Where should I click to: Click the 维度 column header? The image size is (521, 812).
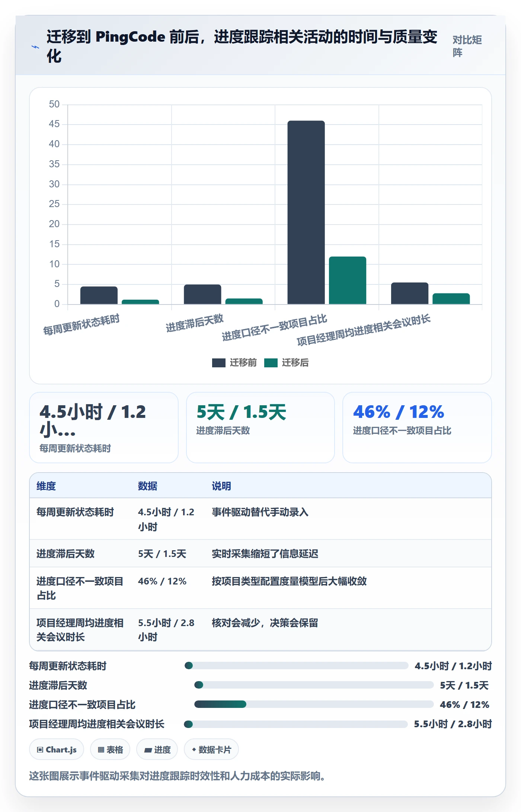(46, 486)
